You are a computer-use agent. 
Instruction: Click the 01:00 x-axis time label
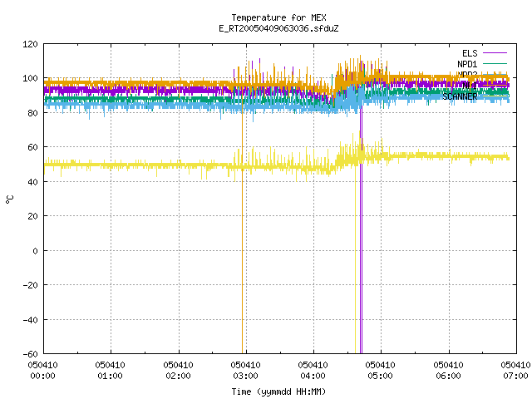coord(110,376)
